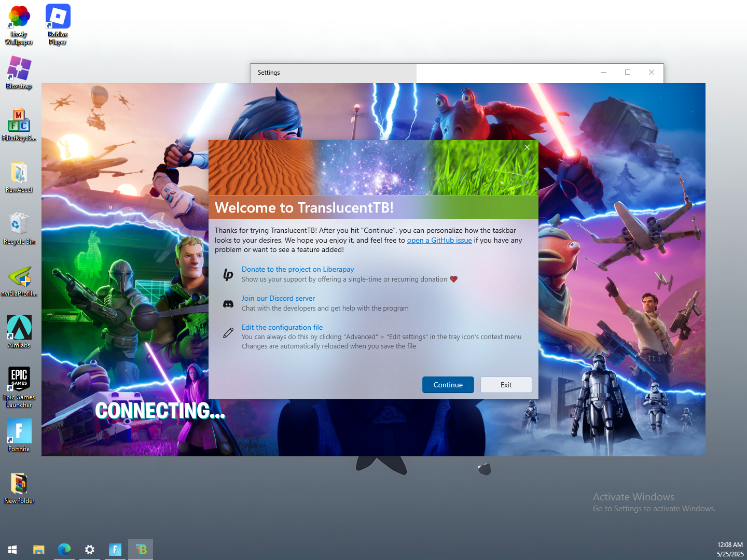Image resolution: width=747 pixels, height=560 pixels.
Task: Click the taskbar clock and date
Action: click(x=730, y=550)
